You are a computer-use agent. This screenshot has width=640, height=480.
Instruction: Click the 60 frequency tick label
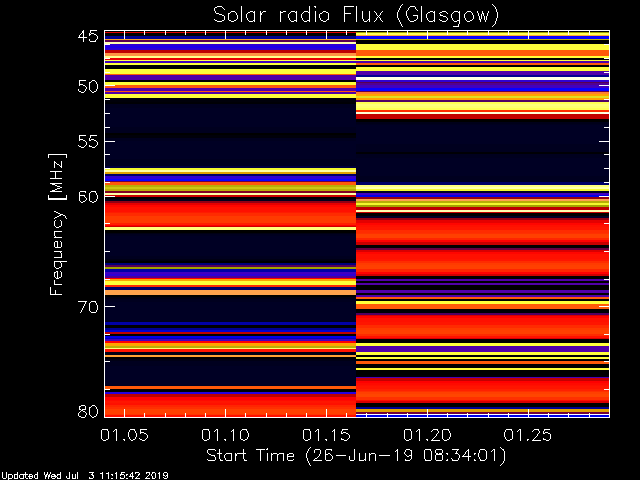[88, 197]
